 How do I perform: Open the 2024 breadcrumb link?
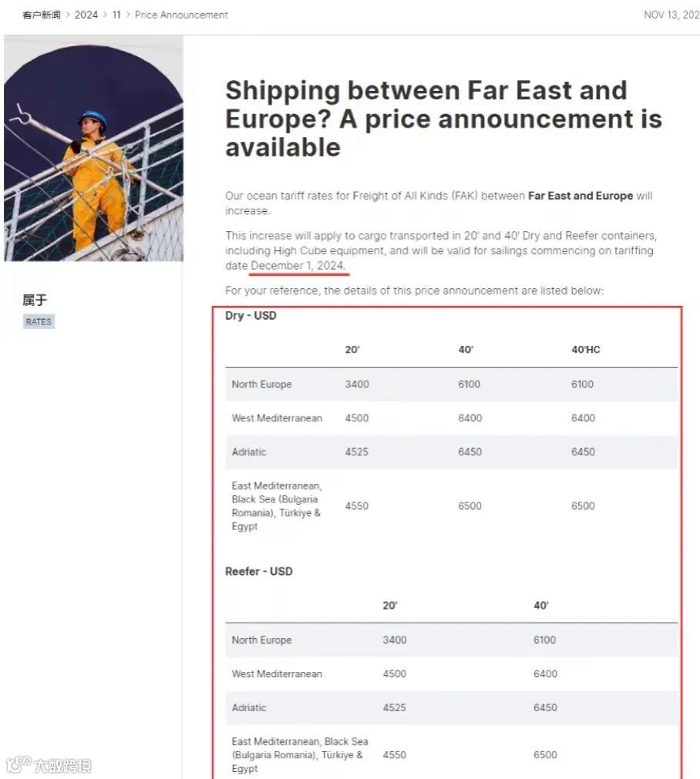click(86, 15)
